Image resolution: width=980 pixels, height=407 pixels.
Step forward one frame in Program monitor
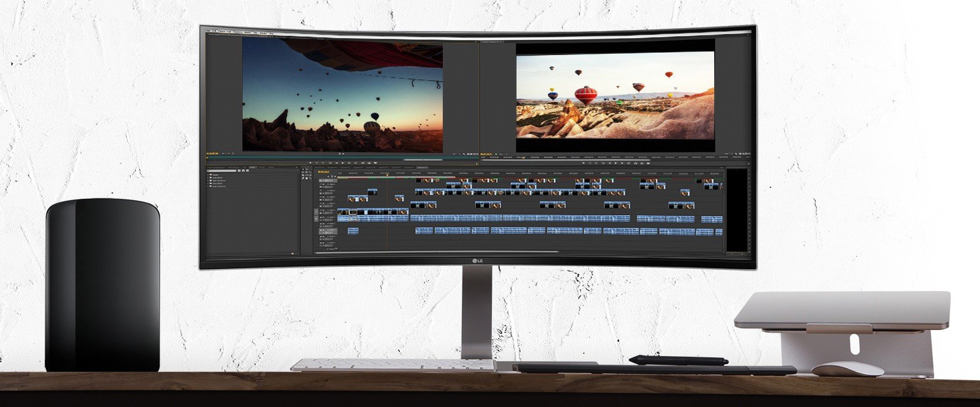[x=622, y=163]
